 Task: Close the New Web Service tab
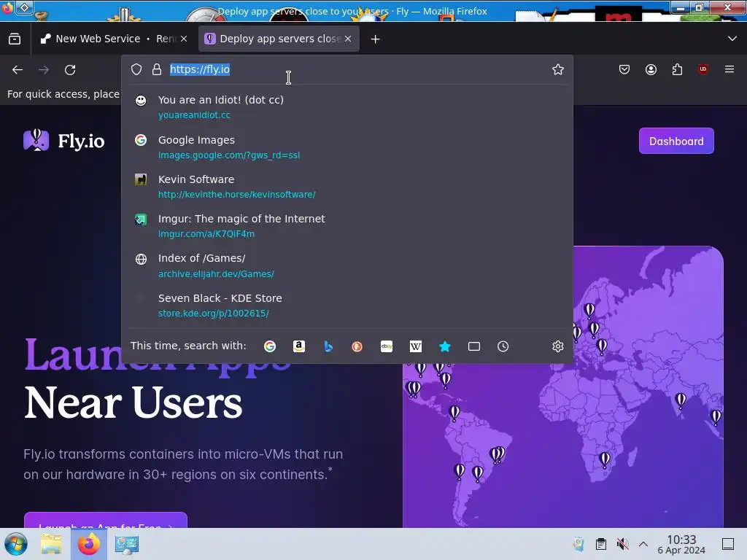tap(184, 39)
